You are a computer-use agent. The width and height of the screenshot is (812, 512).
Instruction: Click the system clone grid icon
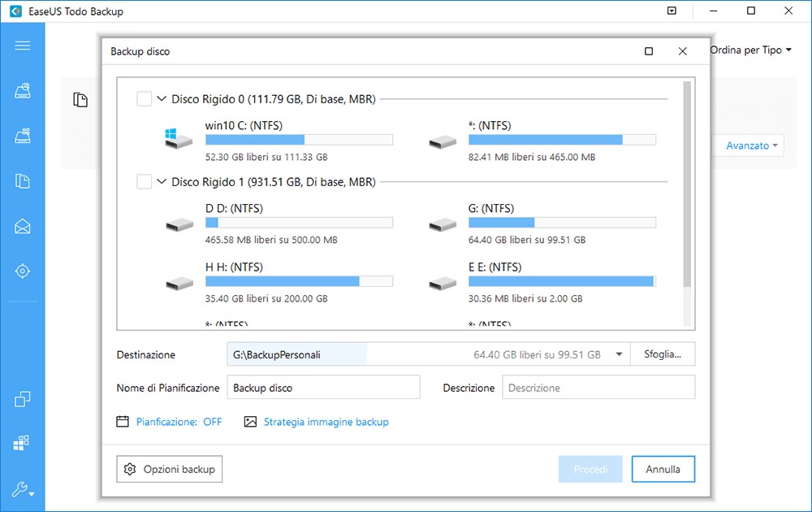point(21,443)
